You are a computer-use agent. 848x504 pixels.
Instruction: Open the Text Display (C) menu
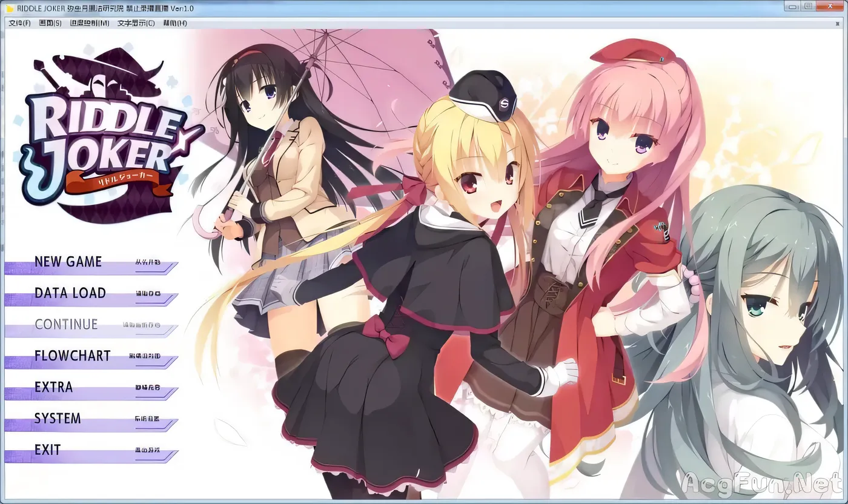coord(136,24)
